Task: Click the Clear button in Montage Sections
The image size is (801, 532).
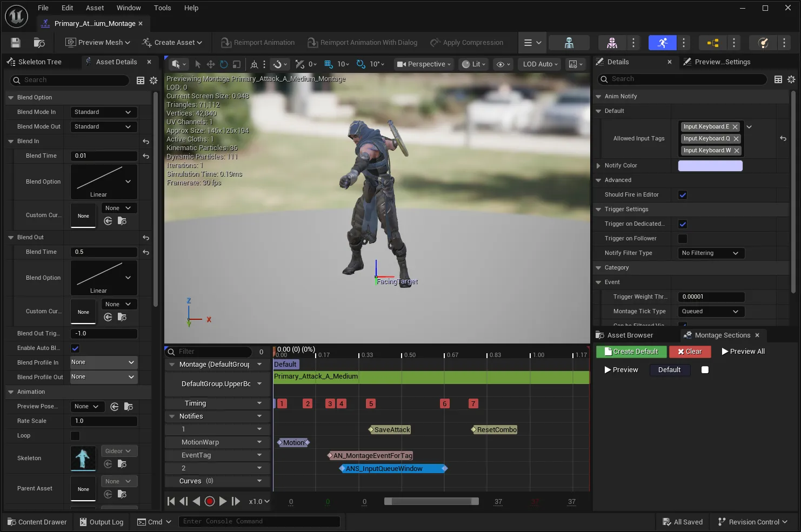Action: coord(690,352)
